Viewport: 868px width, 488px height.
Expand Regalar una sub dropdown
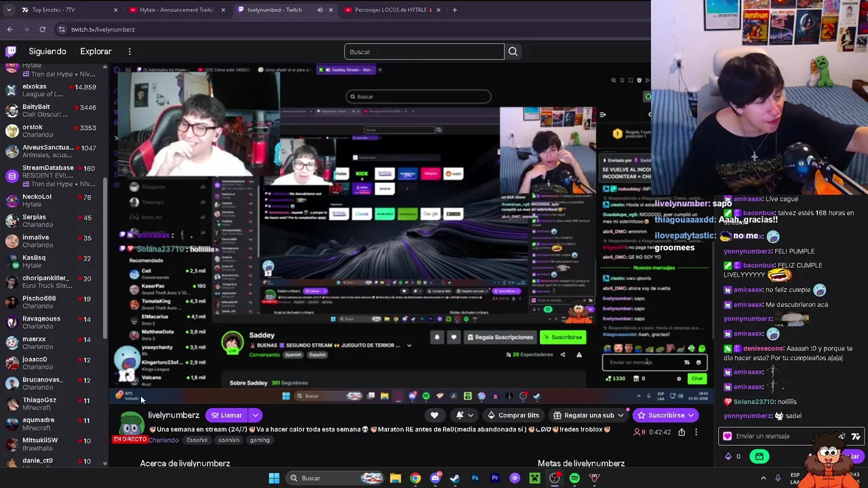pyautogui.click(x=621, y=415)
